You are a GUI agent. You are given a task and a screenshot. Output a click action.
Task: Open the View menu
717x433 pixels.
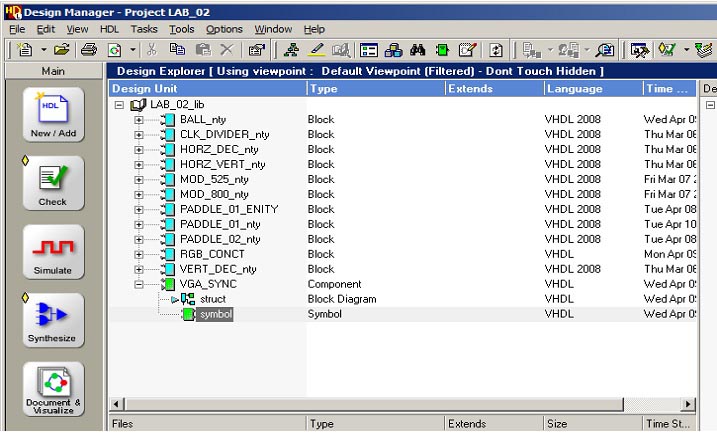click(77, 29)
